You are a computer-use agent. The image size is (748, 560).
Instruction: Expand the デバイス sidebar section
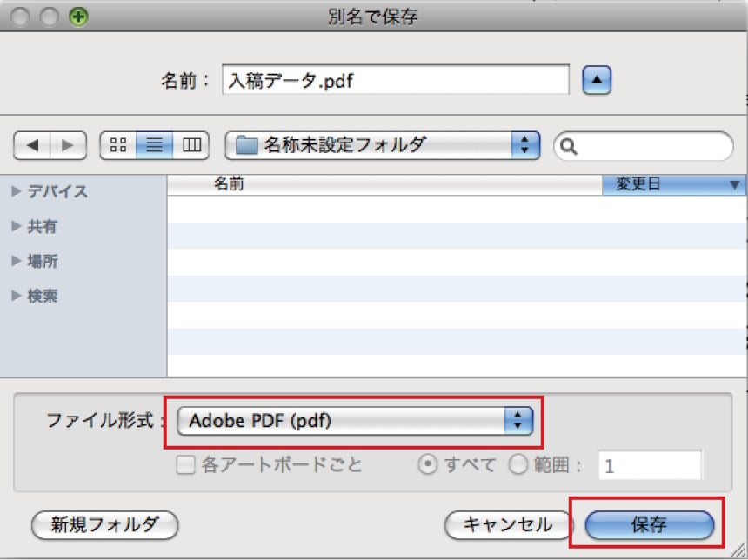17,191
